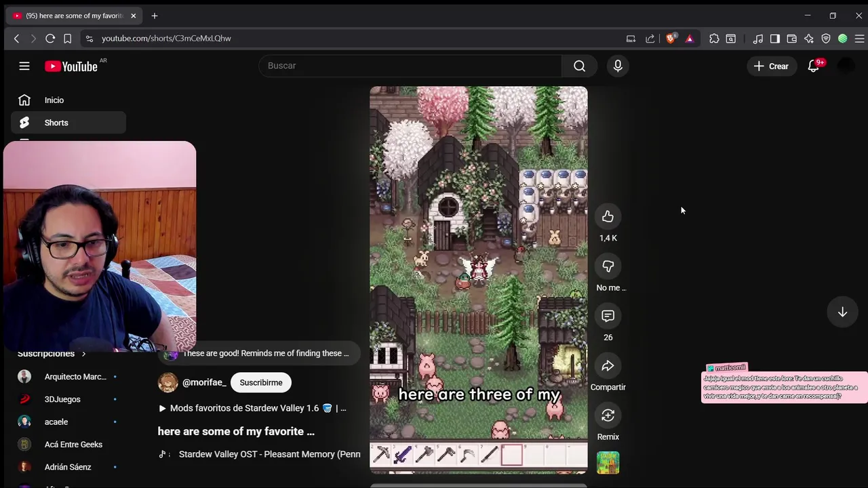
Task: Toggle the browser sidebar panel icon
Action: (x=775, y=39)
